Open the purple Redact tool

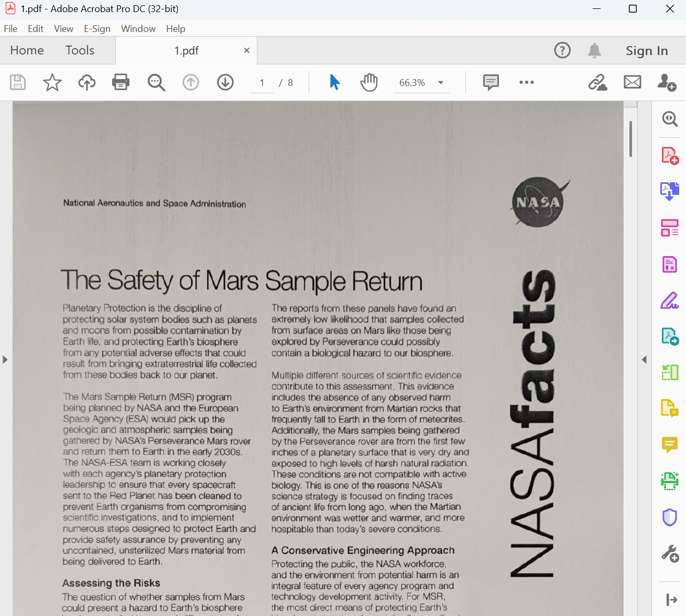670,265
